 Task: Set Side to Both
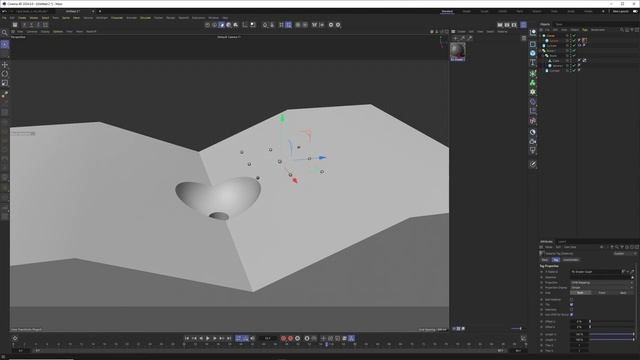[580, 293]
